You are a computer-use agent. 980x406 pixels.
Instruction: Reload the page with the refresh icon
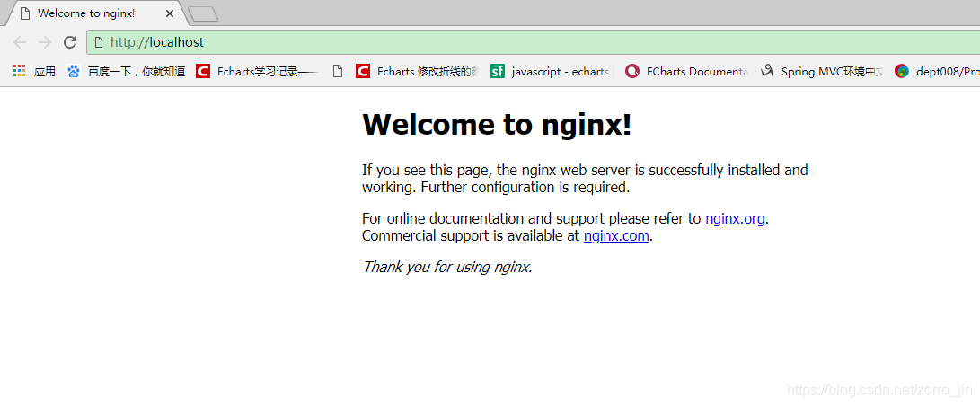pyautogui.click(x=70, y=42)
